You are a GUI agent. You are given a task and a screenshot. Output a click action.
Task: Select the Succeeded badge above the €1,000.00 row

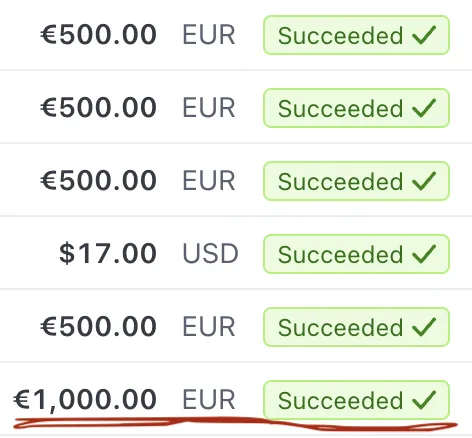tap(356, 327)
